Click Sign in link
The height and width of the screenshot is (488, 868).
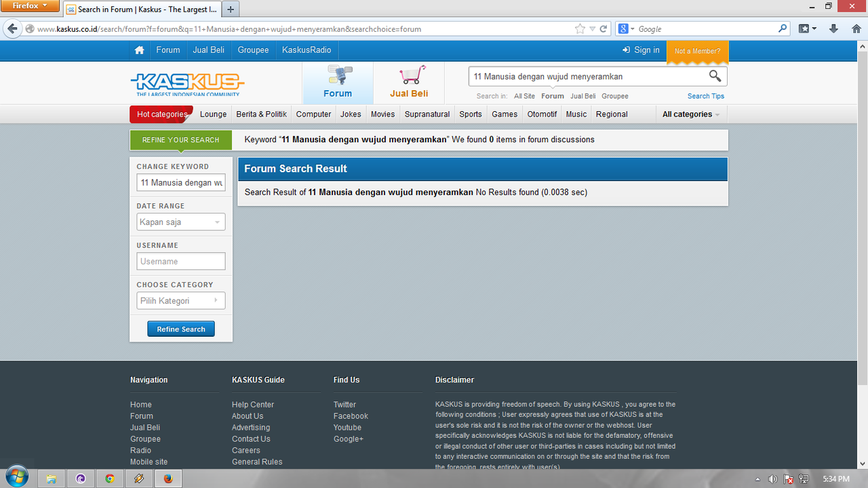[x=641, y=50]
